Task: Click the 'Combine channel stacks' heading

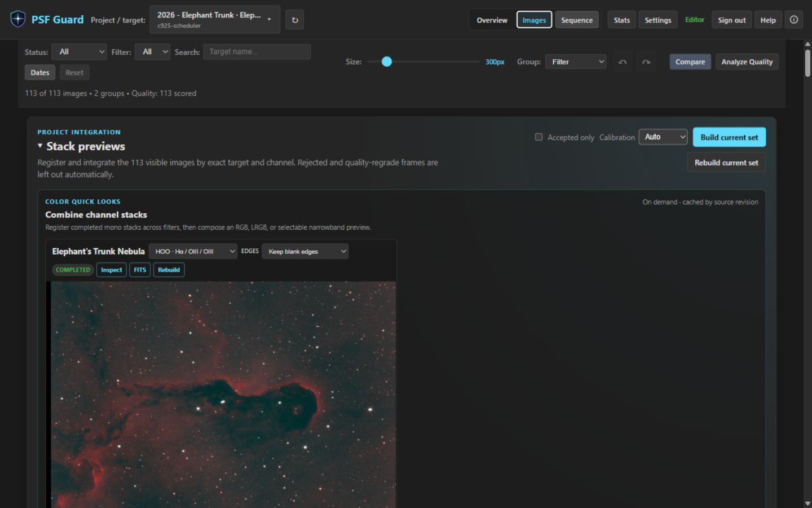Action: coord(96,214)
